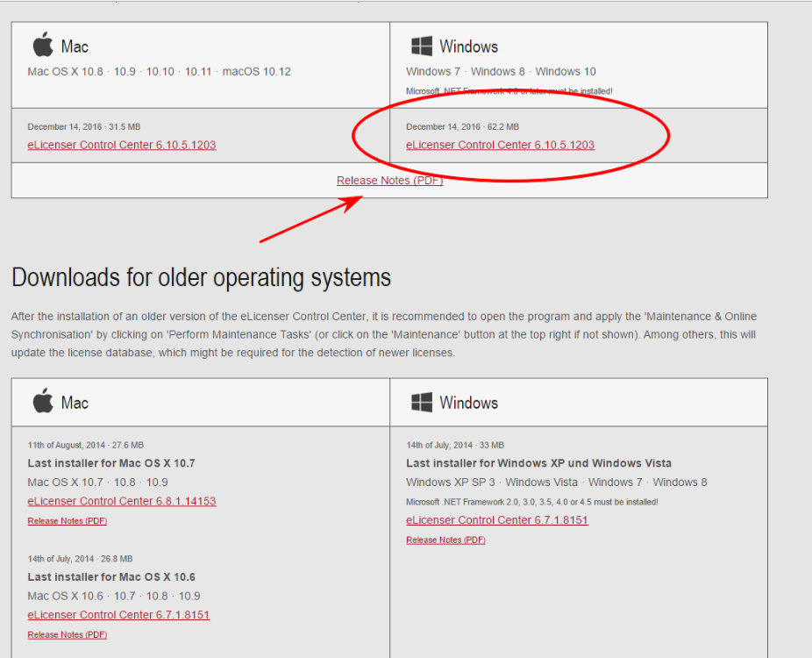Click the 'Mac' heading in the older downloads table

(75, 403)
